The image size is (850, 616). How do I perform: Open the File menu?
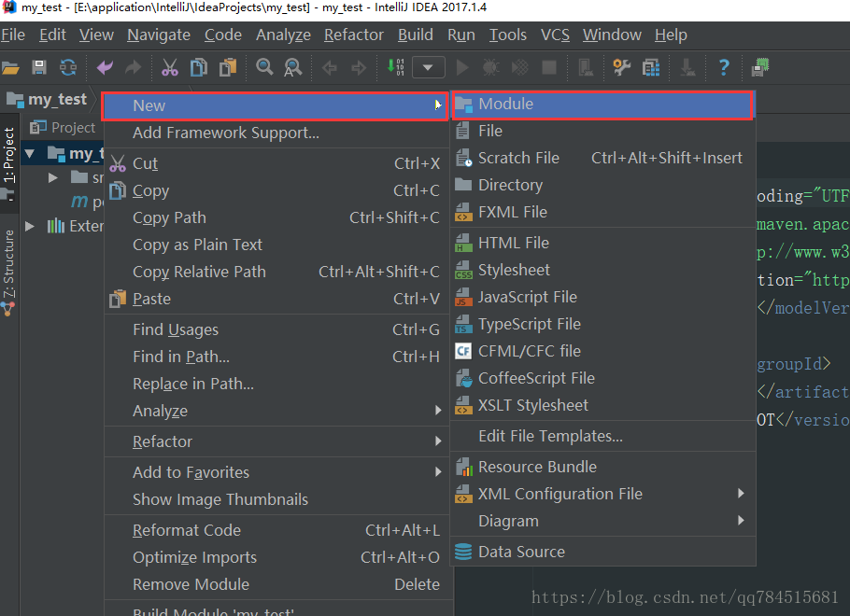coord(13,35)
